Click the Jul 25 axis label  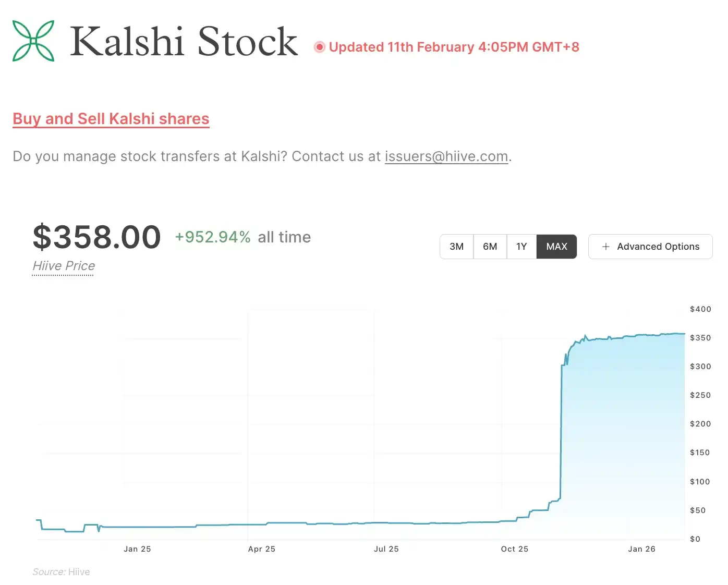click(x=386, y=549)
